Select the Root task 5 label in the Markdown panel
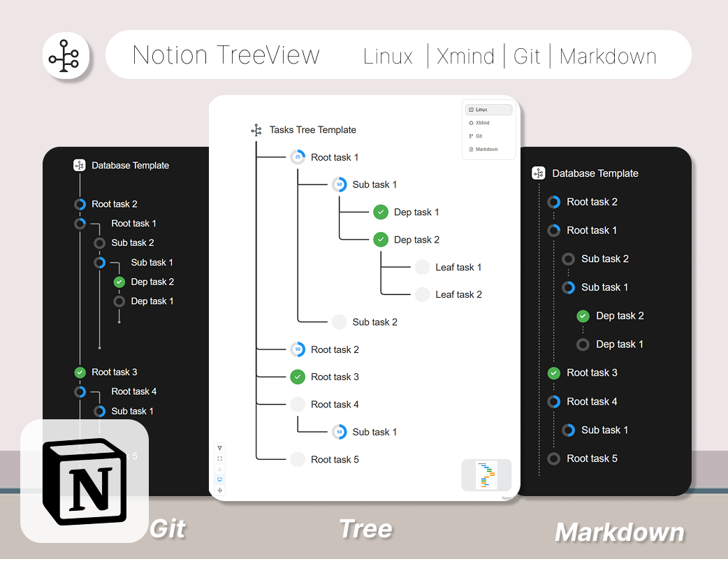This screenshot has width=728, height=587. click(592, 459)
